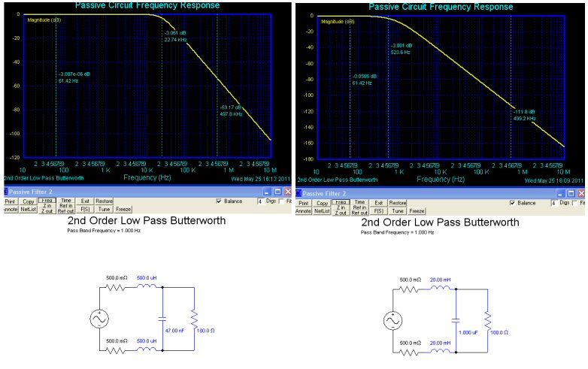Select Freq response mode in left window
The width and height of the screenshot is (588, 369).
pyautogui.click(x=46, y=201)
